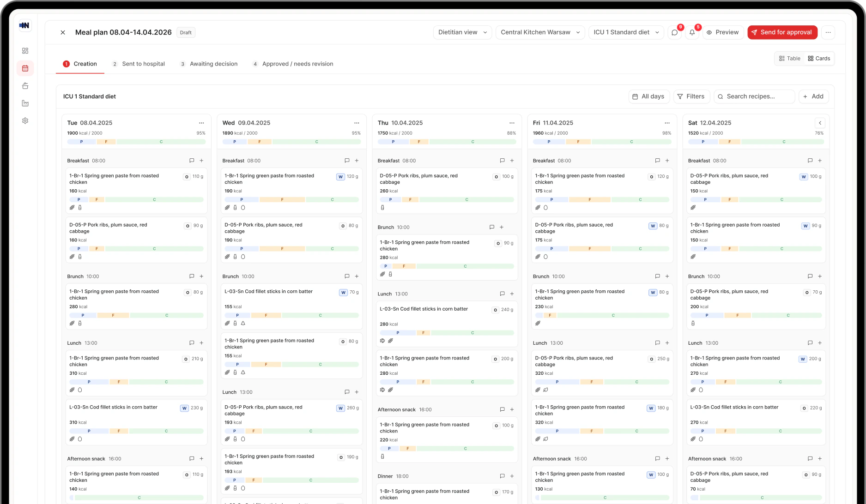Viewport: 866px width, 504px height.
Task: Open the dashboard grid icon in sidebar
Action: (25, 51)
